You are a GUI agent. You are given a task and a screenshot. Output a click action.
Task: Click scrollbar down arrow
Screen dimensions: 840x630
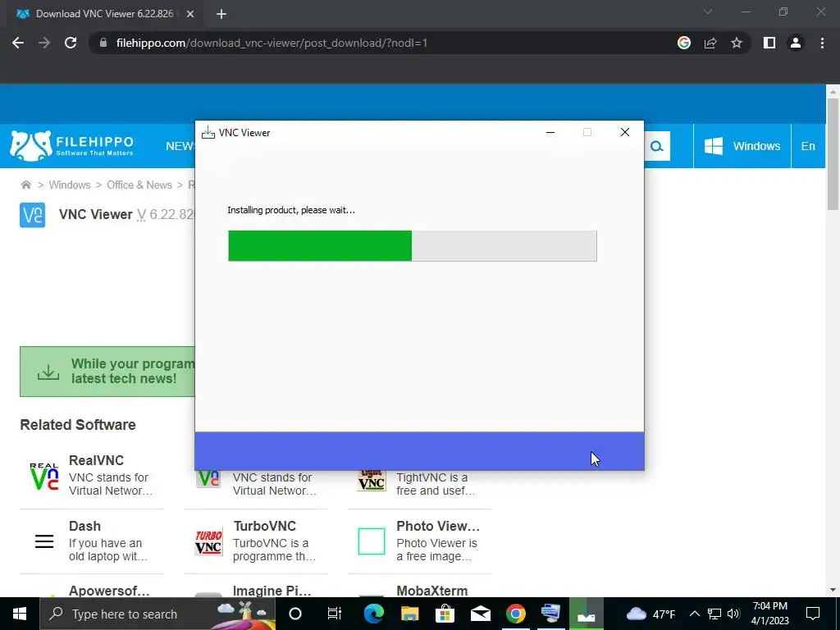[x=833, y=590]
